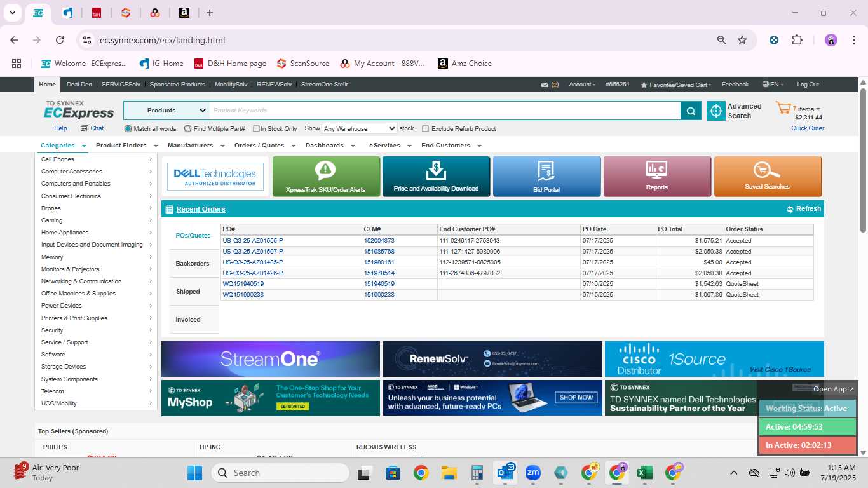Open the Backorders tab

pos(193,263)
